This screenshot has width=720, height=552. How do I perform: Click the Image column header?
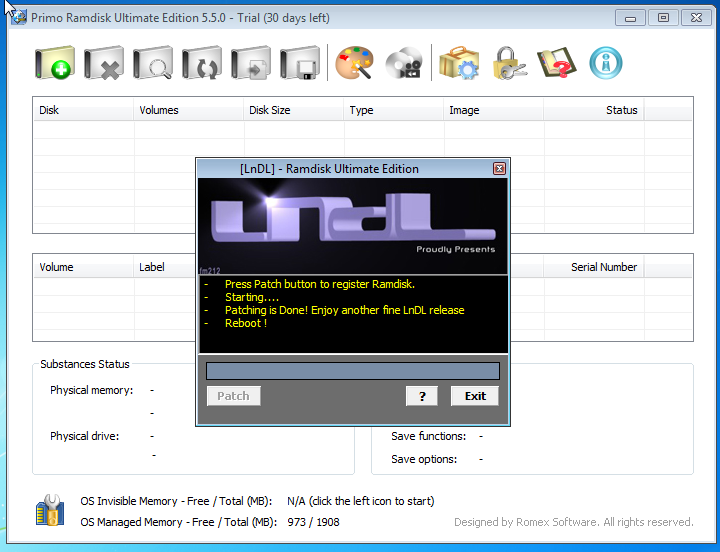pos(494,110)
